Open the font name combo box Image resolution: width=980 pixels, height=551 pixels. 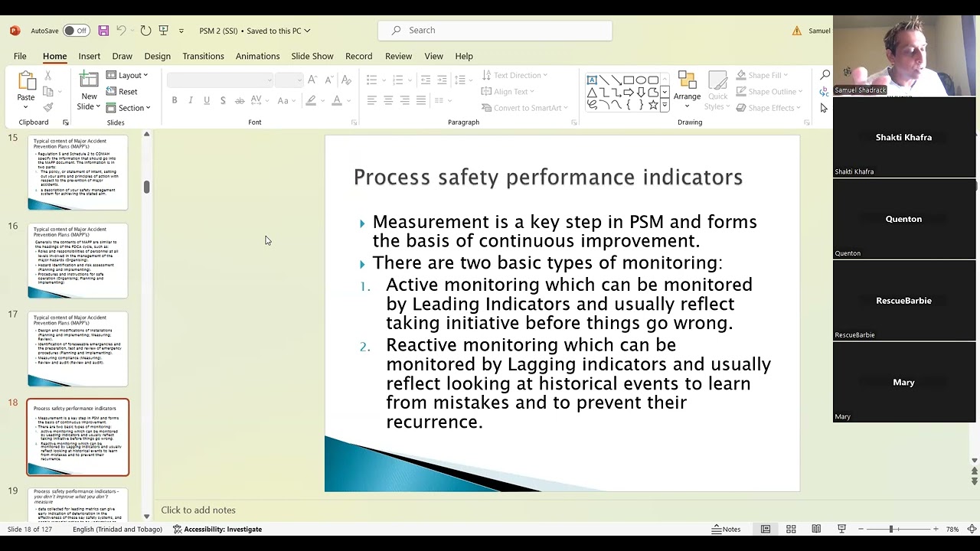220,80
